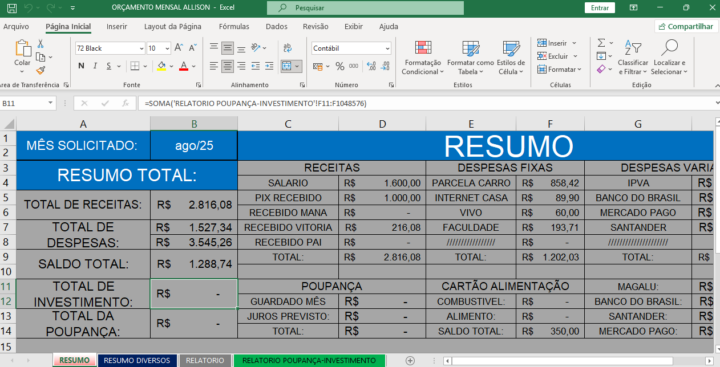
Task: Click the Format Painter brush icon
Action: tap(40, 70)
